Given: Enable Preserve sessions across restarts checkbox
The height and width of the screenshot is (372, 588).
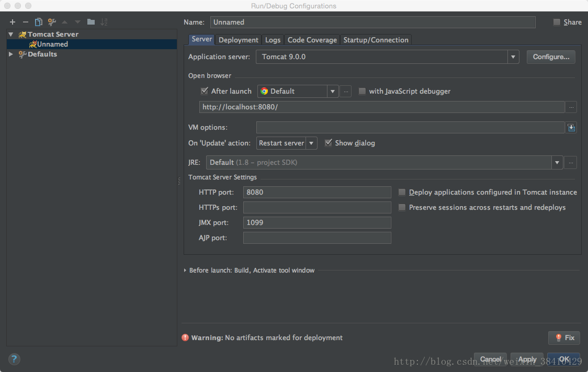Looking at the screenshot, I should click(x=402, y=207).
